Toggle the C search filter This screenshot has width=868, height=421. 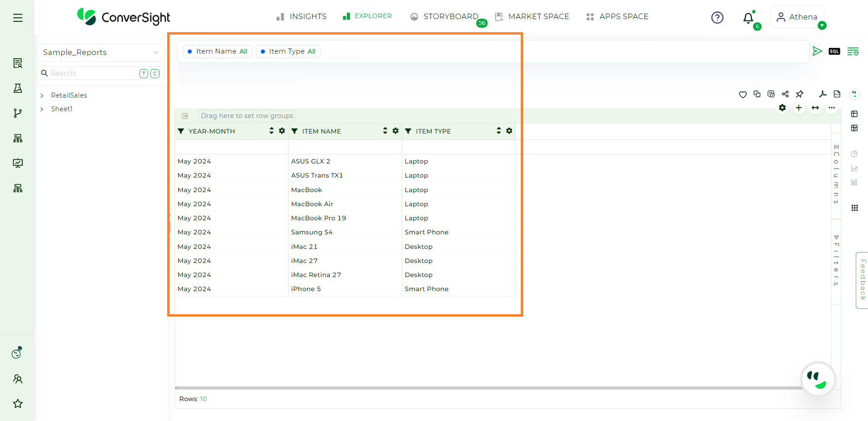tap(155, 74)
